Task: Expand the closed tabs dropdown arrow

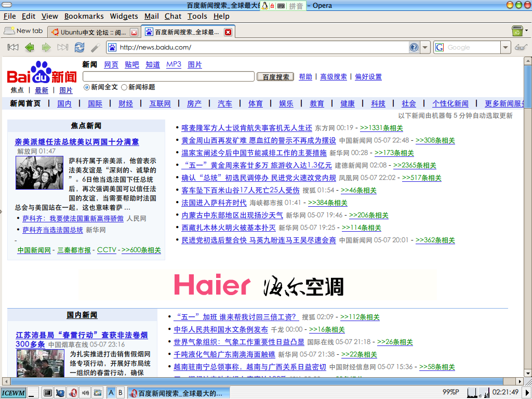Action: [x=527, y=31]
